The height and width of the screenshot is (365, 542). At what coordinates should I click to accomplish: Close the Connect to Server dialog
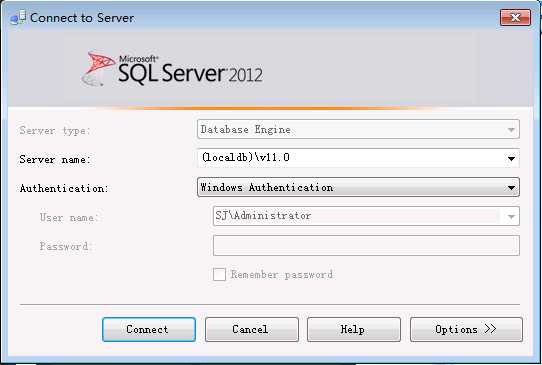515,18
